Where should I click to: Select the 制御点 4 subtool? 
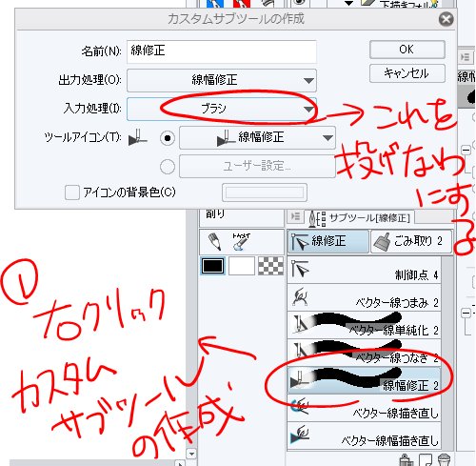[364, 270]
